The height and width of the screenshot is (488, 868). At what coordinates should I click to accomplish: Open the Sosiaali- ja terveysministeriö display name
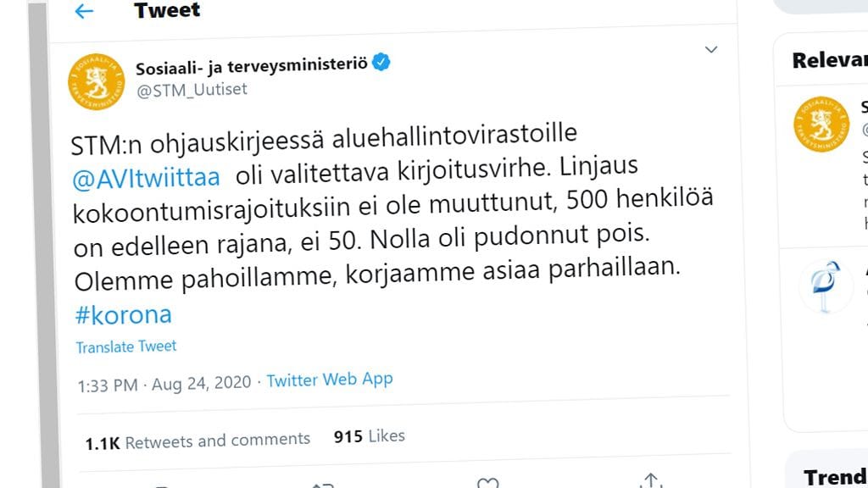click(x=251, y=64)
